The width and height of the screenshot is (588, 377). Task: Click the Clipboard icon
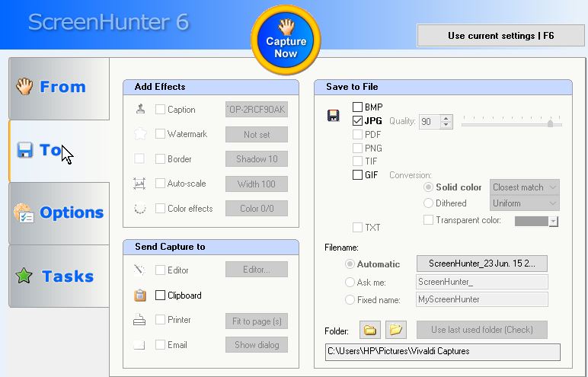(x=140, y=296)
